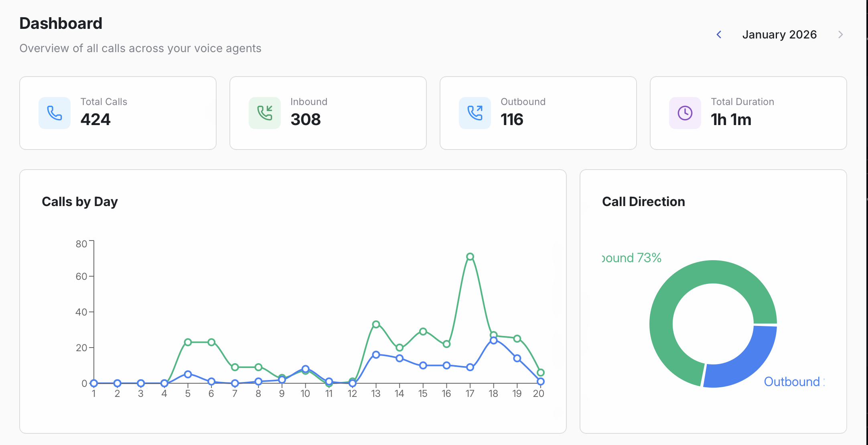Click the blue outbound point on day 18
Image resolution: width=868 pixels, height=445 pixels.
tap(494, 340)
